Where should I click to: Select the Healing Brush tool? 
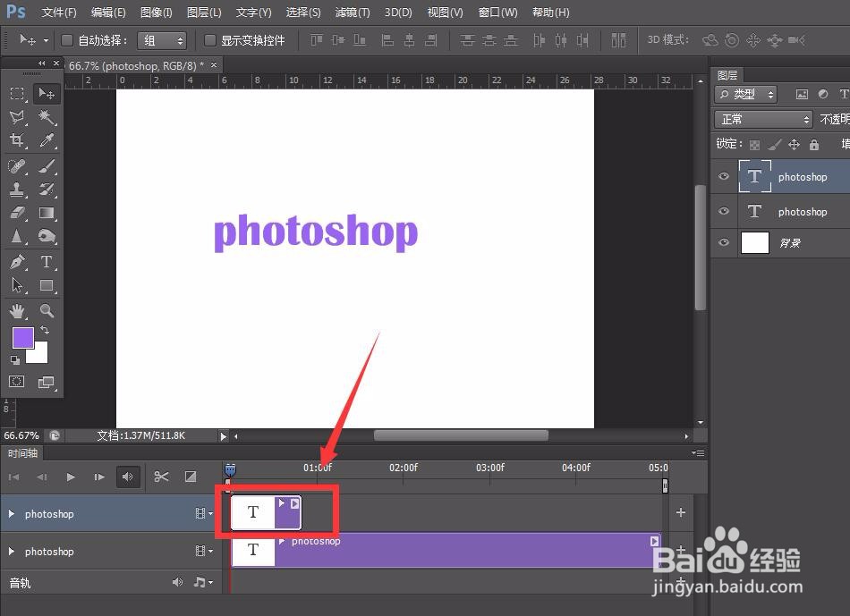click(x=17, y=165)
